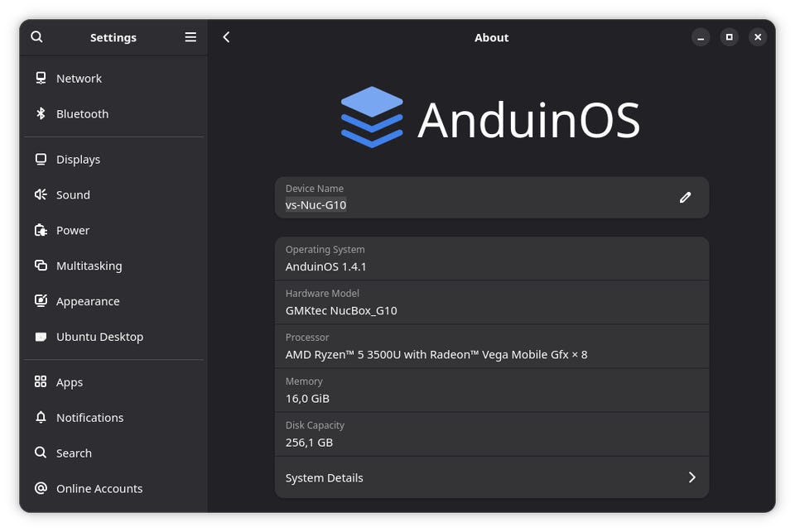Edit device name with pencil icon
795x532 pixels.
click(x=685, y=198)
